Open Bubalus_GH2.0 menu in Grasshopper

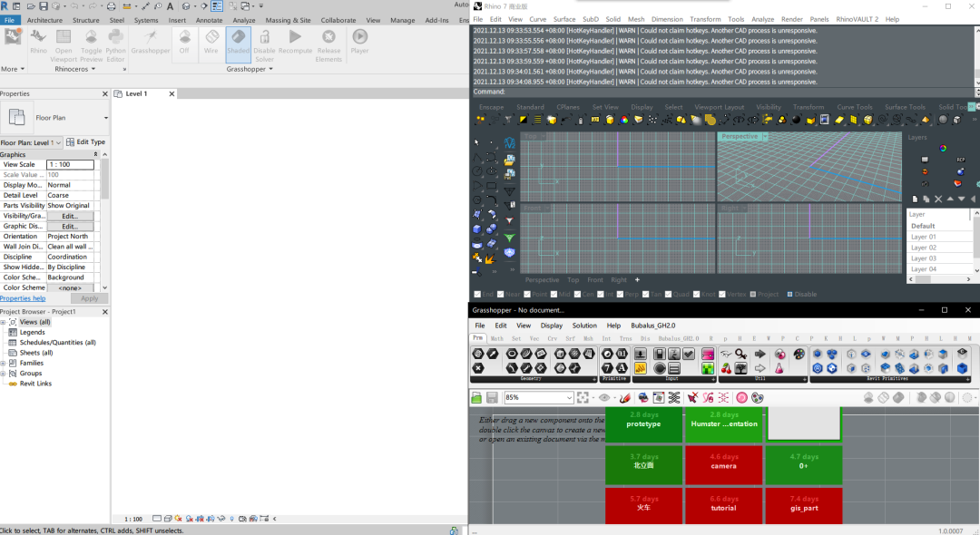[x=653, y=326]
